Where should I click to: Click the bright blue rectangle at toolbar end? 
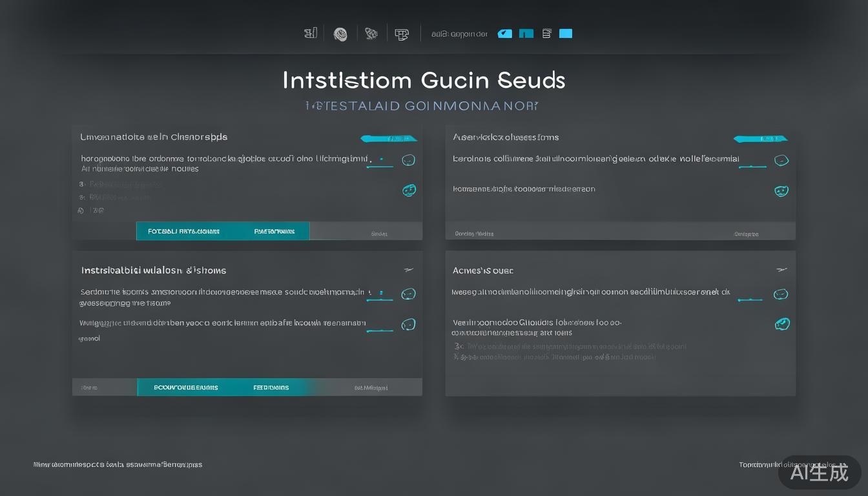point(566,34)
